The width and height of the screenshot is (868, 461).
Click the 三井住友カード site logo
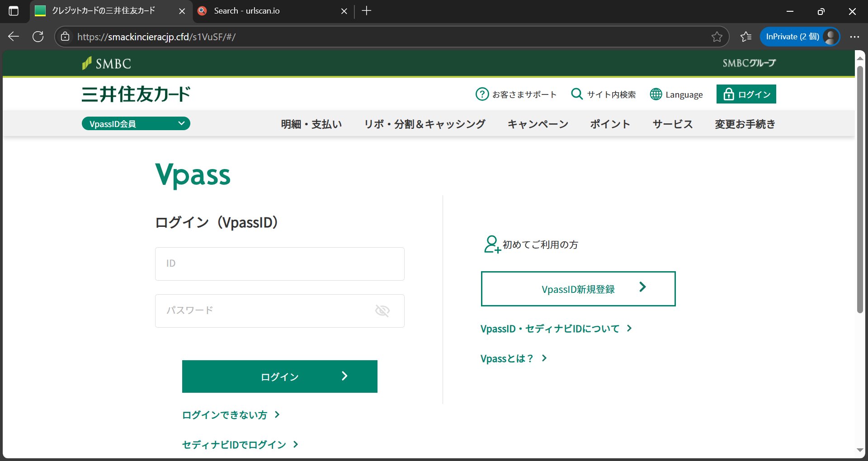(136, 94)
